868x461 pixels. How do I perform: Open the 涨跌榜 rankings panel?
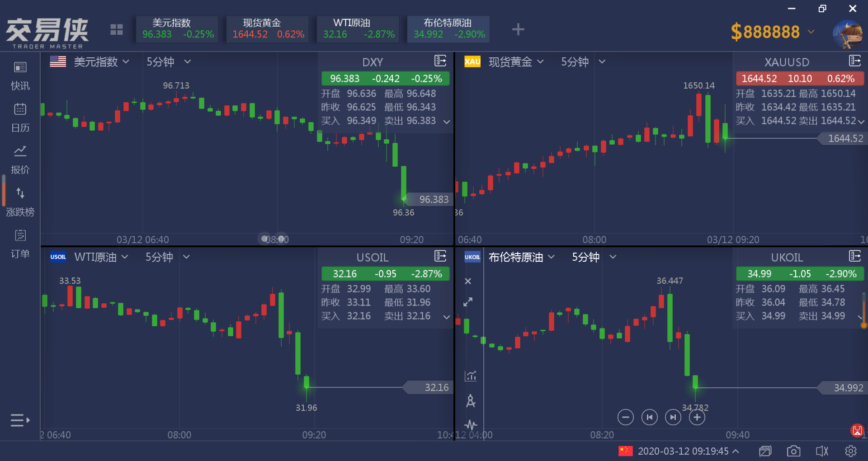pyautogui.click(x=20, y=202)
